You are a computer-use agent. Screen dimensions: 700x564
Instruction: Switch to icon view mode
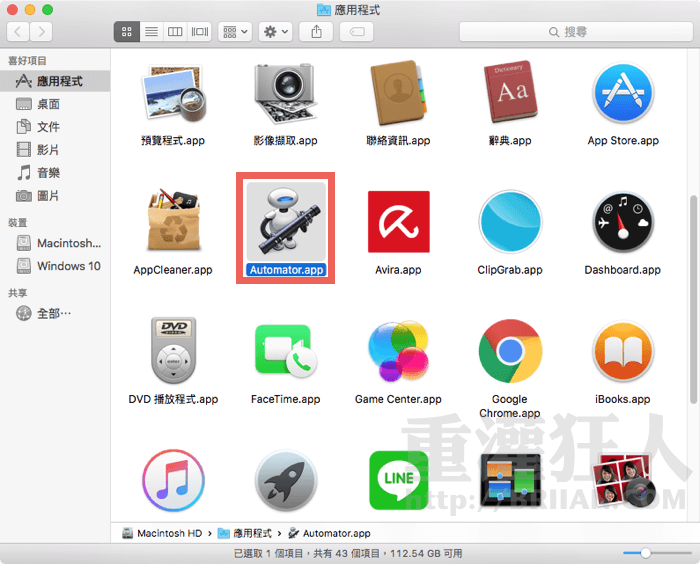[x=127, y=32]
